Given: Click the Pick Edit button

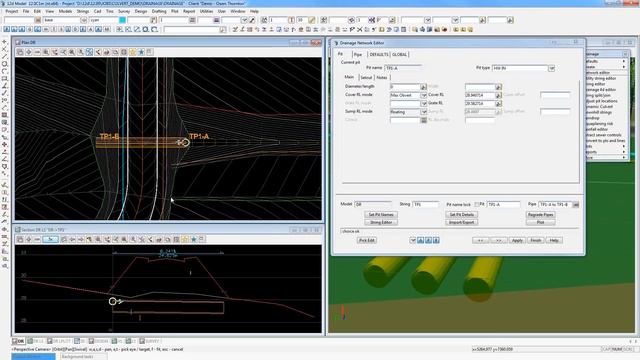Looking at the screenshot, I should (367, 240).
